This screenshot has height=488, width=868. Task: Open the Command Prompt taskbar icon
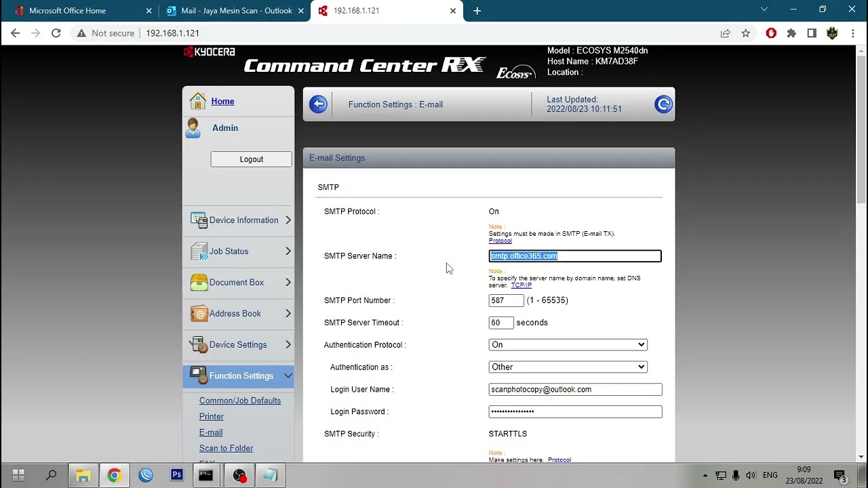click(x=206, y=475)
